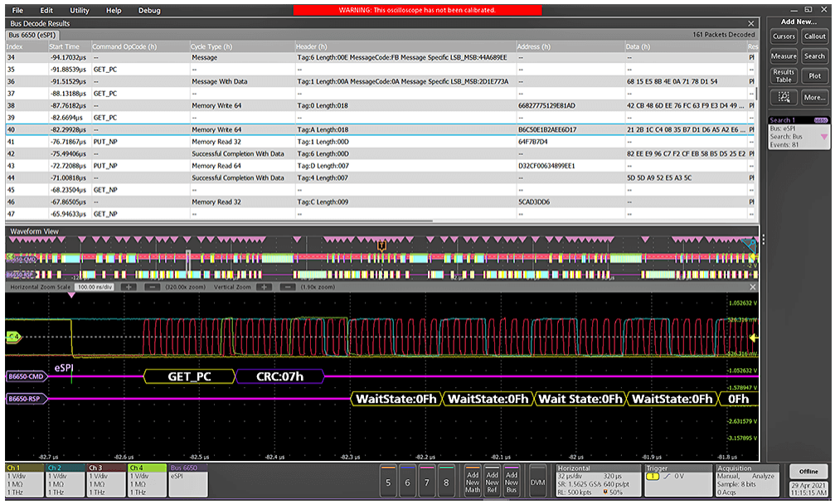Decrease horizontal zoom with minus button

coord(152,287)
